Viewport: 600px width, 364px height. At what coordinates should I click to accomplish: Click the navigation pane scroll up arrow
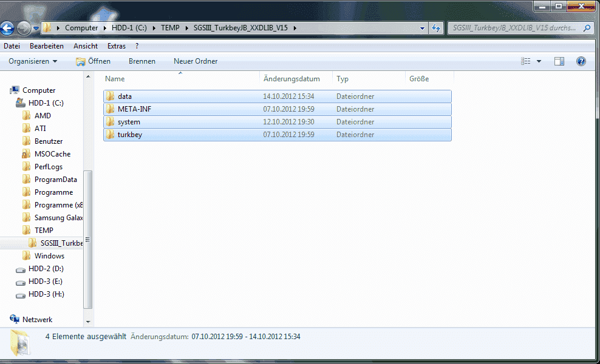(x=89, y=76)
